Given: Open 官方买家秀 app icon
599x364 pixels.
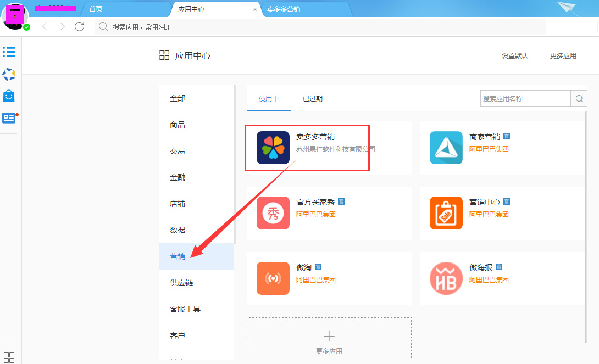Looking at the screenshot, I should coord(273,213).
